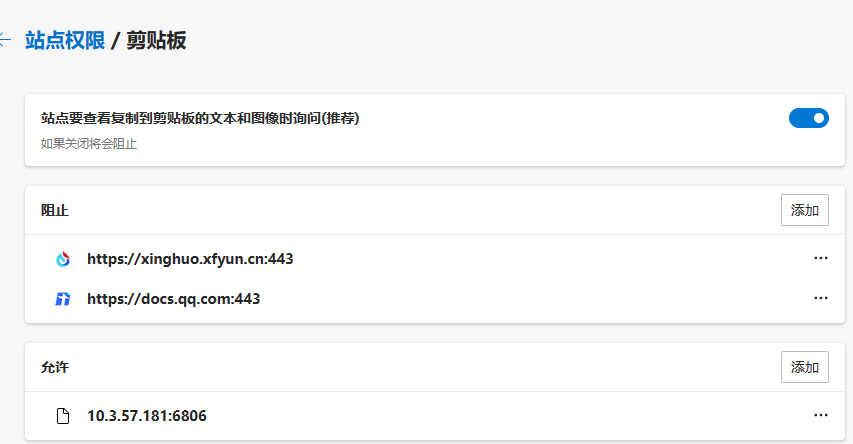Screen dimensions: 853x444
Task: Open more actions for 10.3.57.181:6806
Action: pos(821,415)
